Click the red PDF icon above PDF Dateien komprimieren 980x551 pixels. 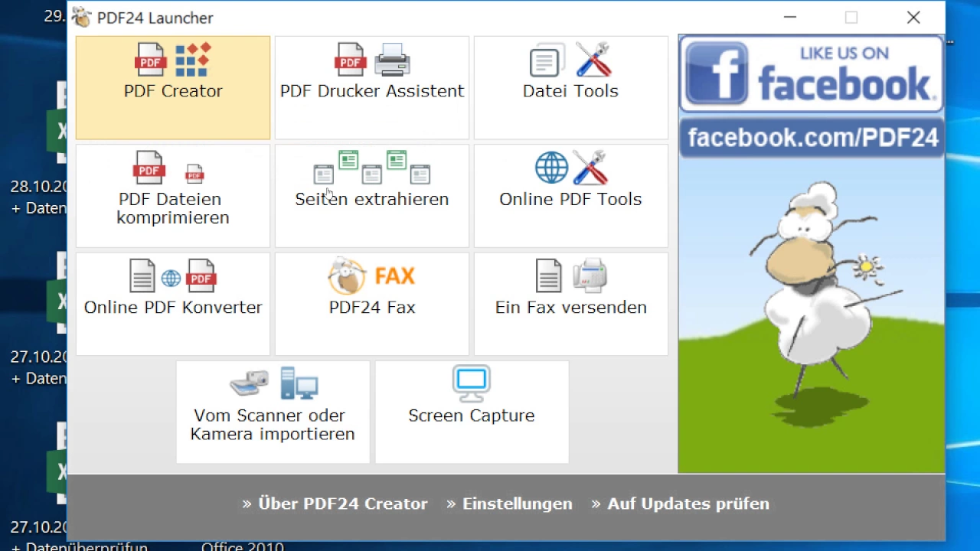[x=149, y=168]
